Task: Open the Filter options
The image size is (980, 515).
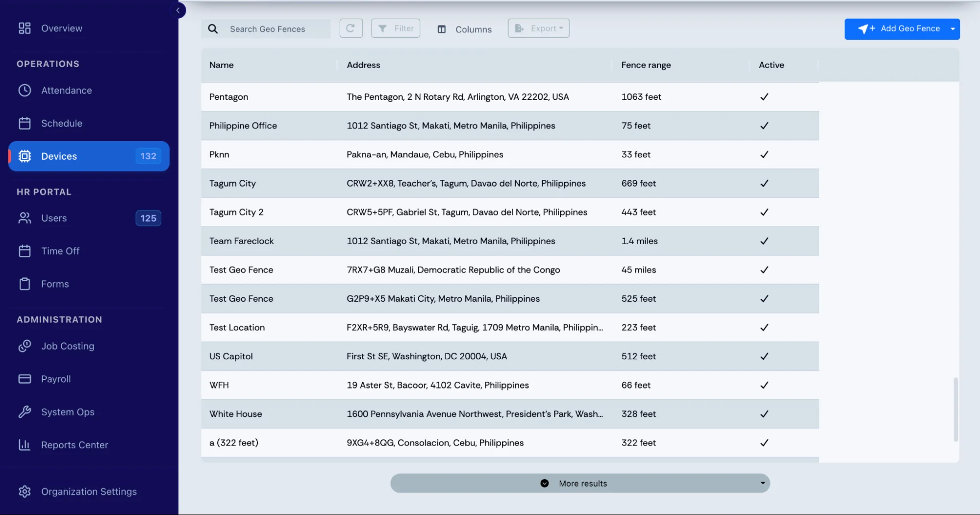Action: point(396,28)
